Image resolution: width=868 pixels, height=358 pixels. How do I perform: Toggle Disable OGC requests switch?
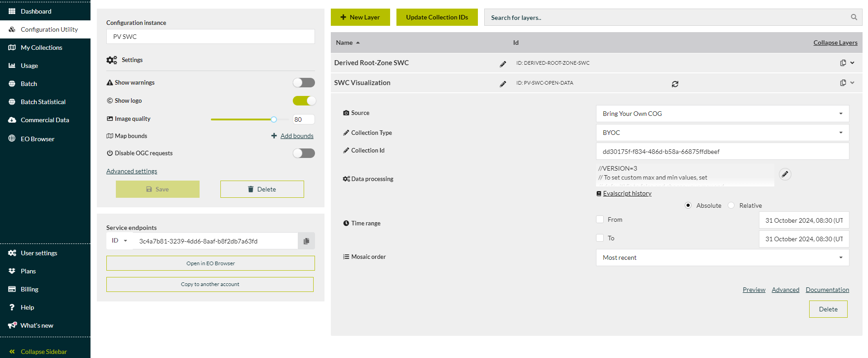pos(304,153)
